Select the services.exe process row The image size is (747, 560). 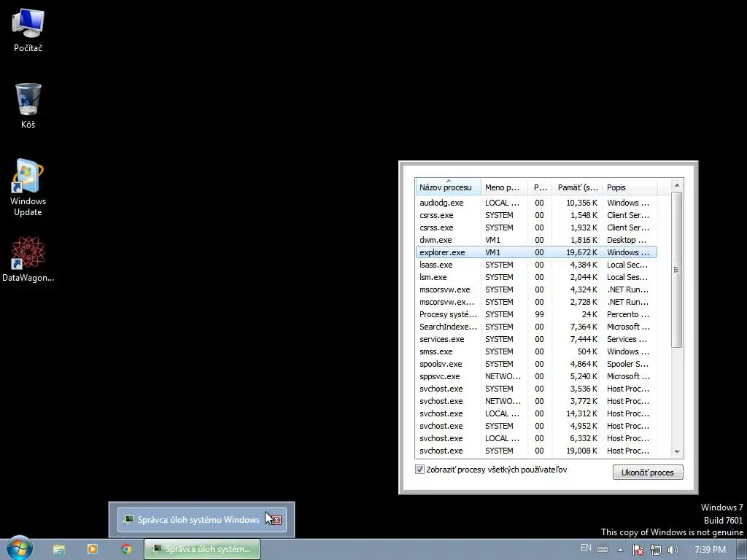536,339
